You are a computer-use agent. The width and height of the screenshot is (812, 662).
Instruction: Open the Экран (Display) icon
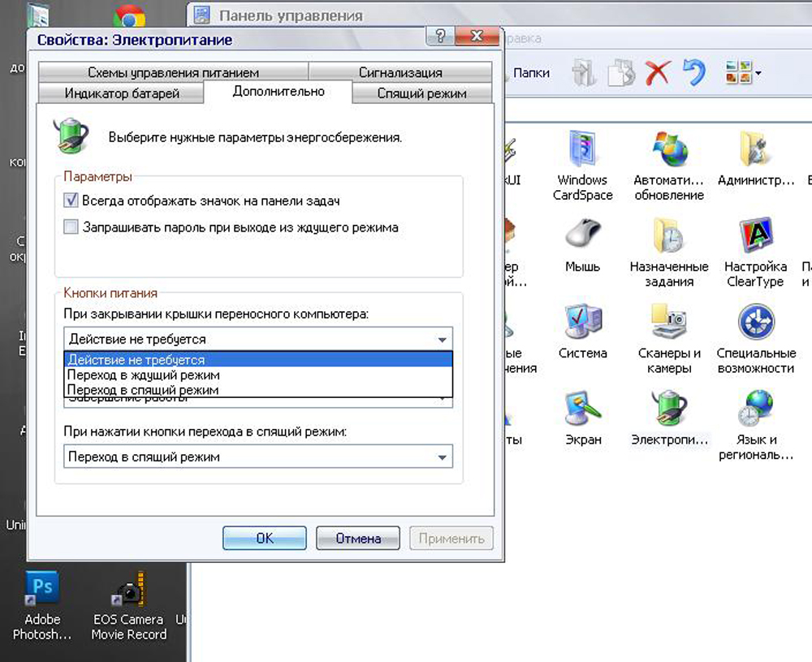(x=582, y=409)
